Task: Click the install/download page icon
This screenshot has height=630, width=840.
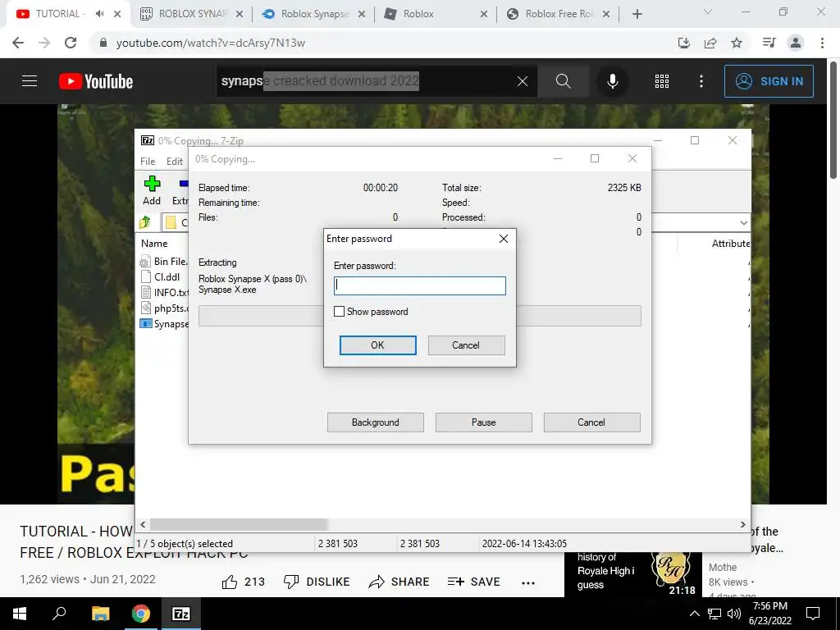Action: [x=684, y=43]
